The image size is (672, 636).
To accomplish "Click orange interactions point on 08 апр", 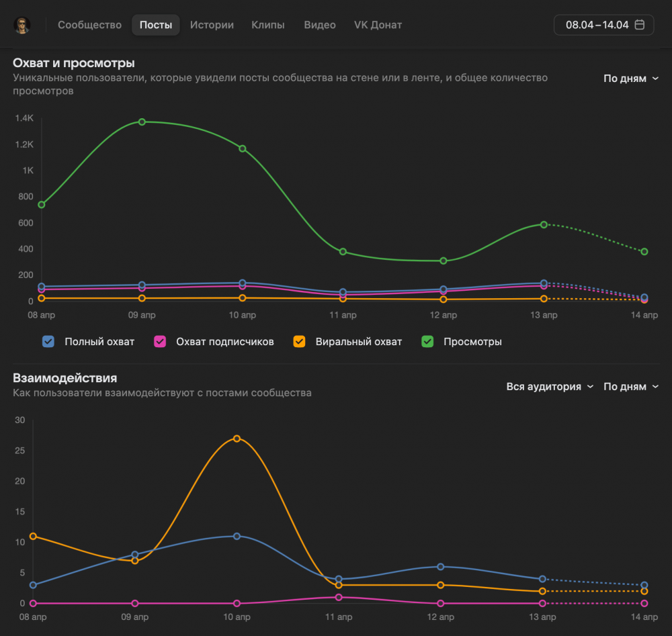I will coord(33,536).
